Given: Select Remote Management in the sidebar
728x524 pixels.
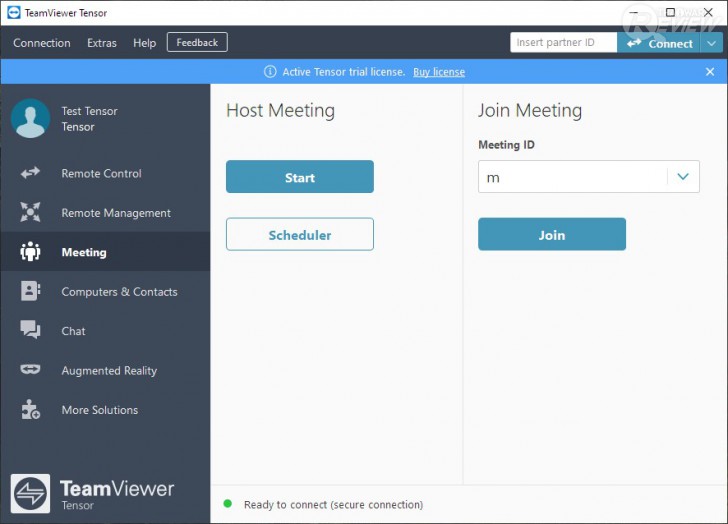Looking at the screenshot, I should click(x=105, y=213).
